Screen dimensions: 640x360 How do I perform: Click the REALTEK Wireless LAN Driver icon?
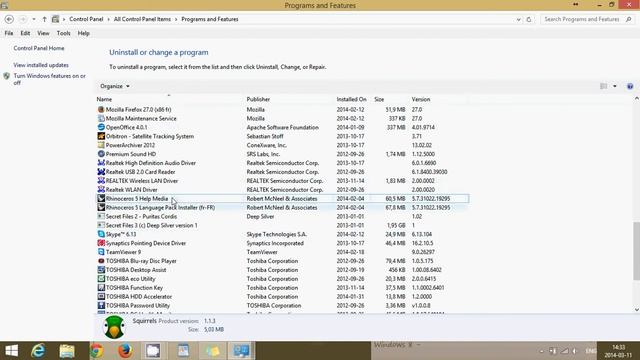pos(101,181)
